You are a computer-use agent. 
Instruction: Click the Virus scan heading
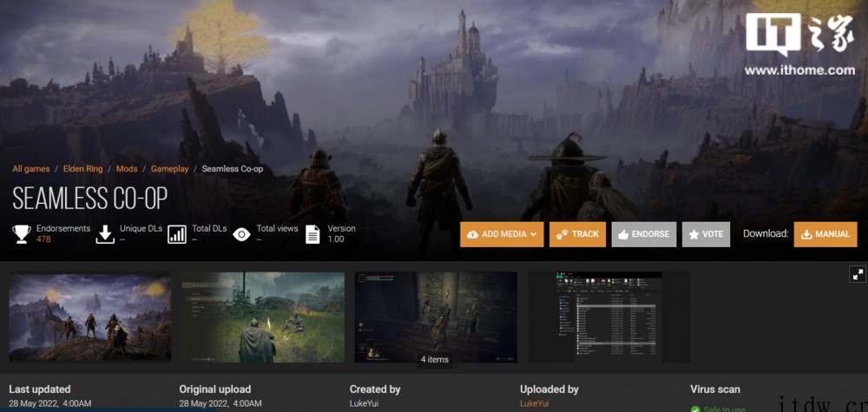[x=714, y=389]
